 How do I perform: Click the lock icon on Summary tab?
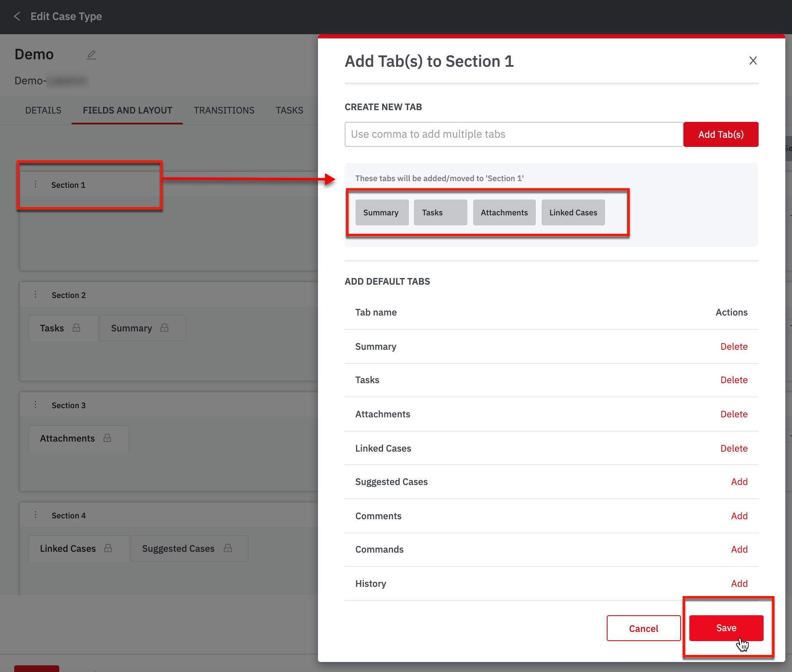point(164,328)
